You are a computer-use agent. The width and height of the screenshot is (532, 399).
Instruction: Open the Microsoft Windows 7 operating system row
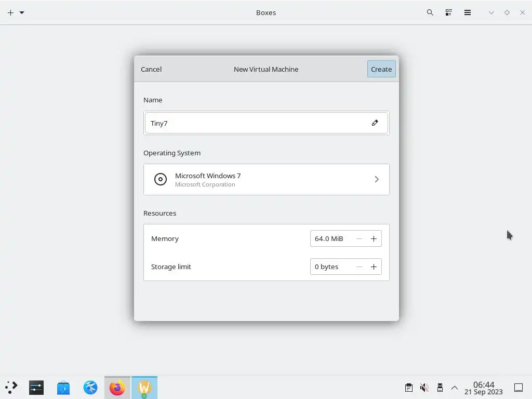tap(267, 179)
